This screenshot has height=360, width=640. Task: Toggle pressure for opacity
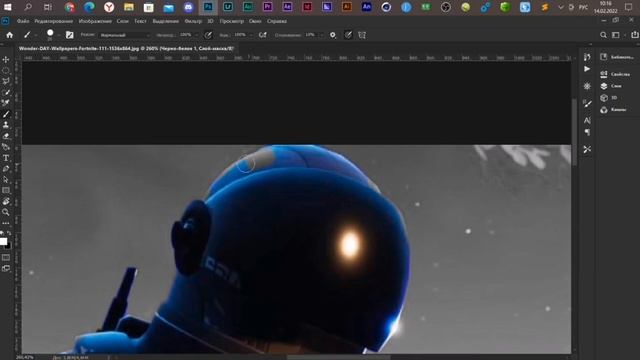point(208,35)
